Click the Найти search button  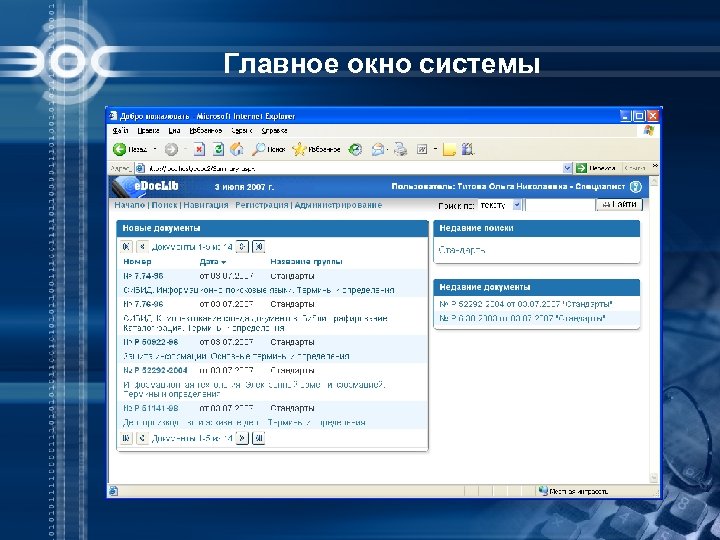click(619, 204)
